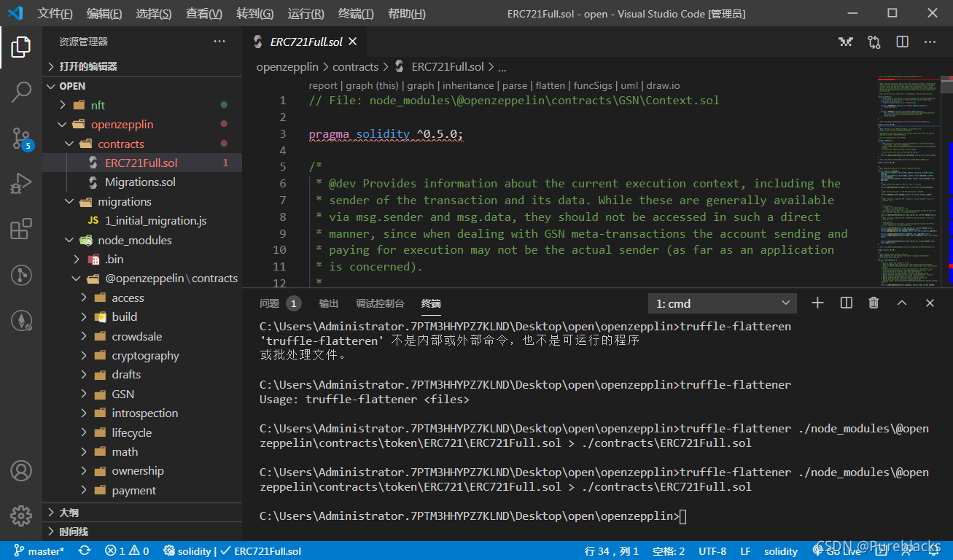Change indentation via 空格: 2 status item

tap(669, 551)
